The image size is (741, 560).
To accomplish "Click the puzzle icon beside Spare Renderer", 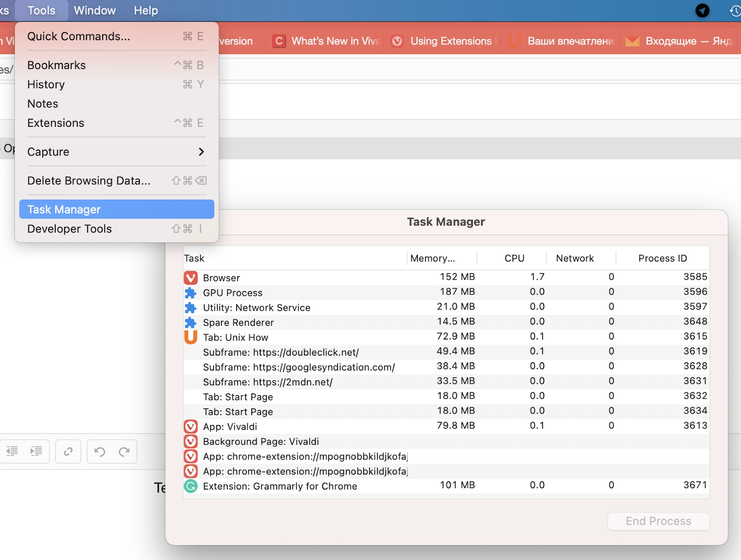I will [x=190, y=322].
